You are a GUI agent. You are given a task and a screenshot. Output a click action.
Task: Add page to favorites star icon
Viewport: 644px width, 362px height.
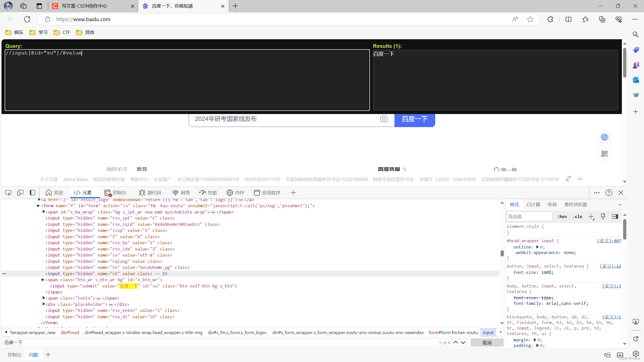[x=530, y=19]
